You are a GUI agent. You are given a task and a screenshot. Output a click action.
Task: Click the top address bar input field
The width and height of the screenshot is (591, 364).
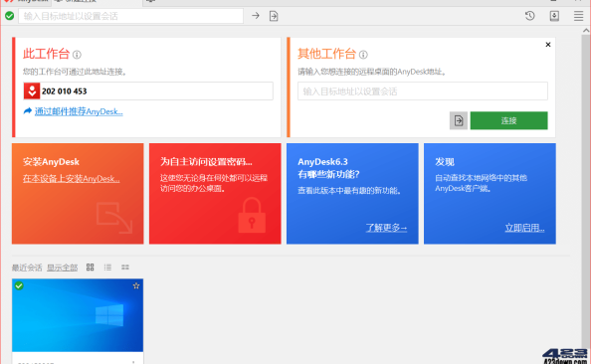coord(130,16)
